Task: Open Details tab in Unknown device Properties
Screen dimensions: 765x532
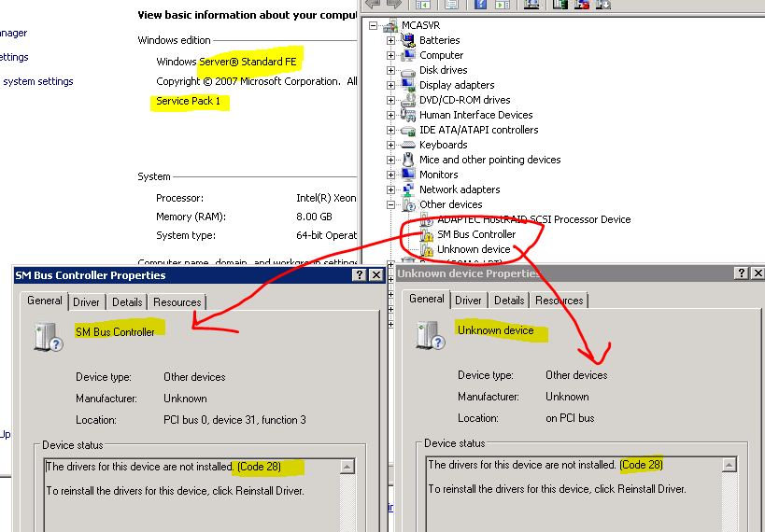Action: point(509,301)
